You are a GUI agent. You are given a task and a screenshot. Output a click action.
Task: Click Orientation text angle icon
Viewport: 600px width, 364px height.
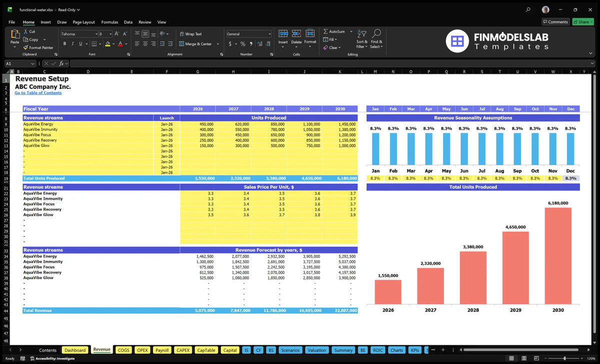[x=162, y=34]
